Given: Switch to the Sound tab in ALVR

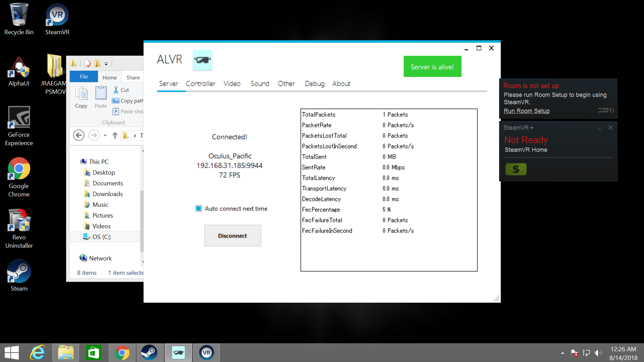Looking at the screenshot, I should (260, 84).
